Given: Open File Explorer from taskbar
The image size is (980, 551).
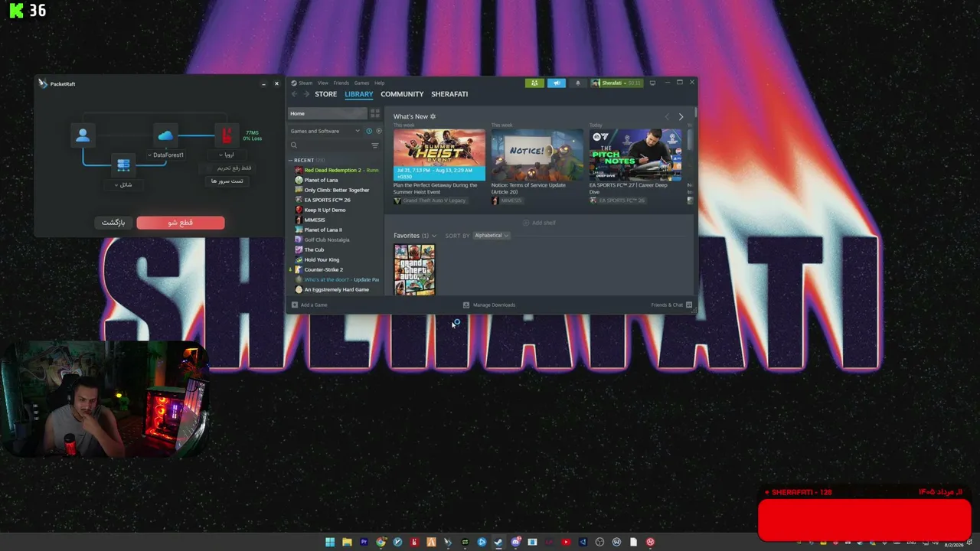Looking at the screenshot, I should point(347,542).
